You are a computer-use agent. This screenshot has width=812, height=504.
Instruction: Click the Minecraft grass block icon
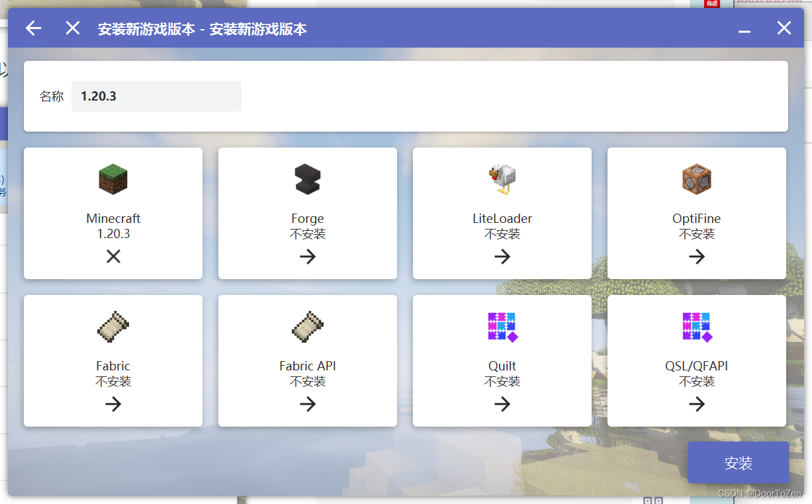click(113, 179)
